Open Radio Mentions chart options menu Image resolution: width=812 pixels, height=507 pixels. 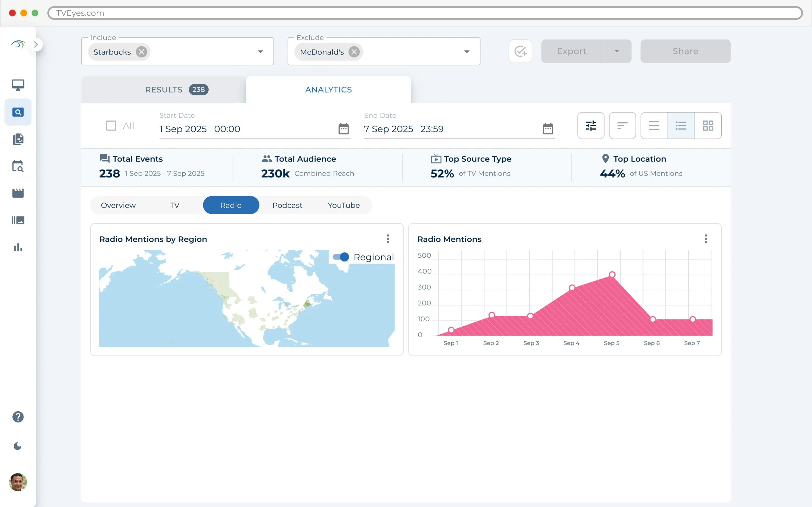coord(706,239)
